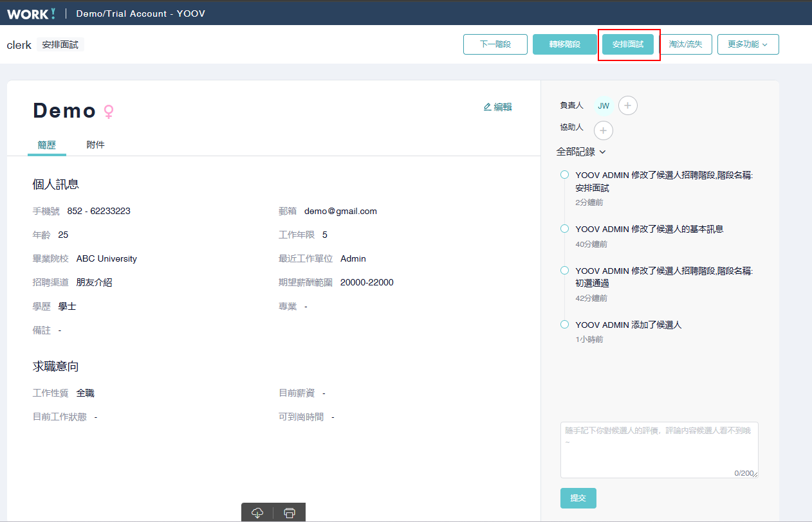Submit the comment with 提交 button
The height and width of the screenshot is (522, 812).
click(x=578, y=498)
